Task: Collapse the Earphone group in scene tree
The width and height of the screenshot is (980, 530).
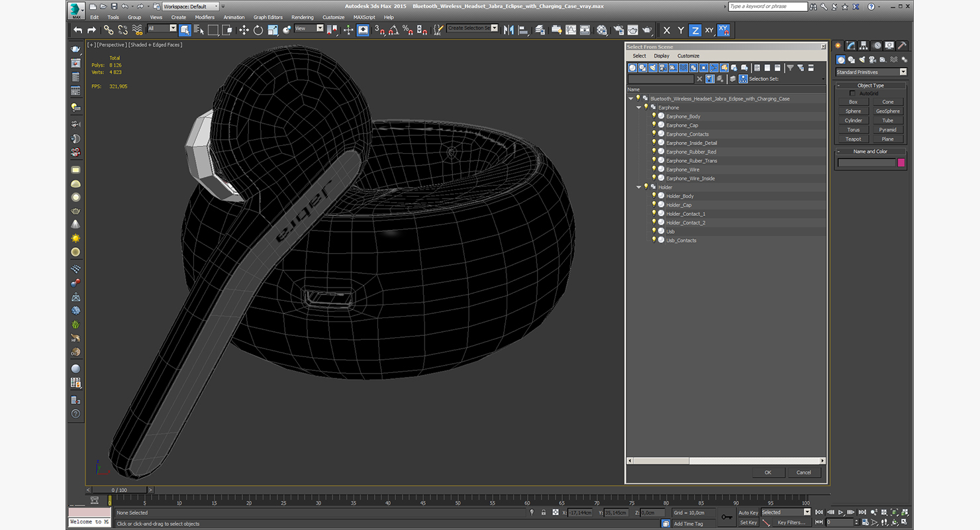Action: pos(639,107)
